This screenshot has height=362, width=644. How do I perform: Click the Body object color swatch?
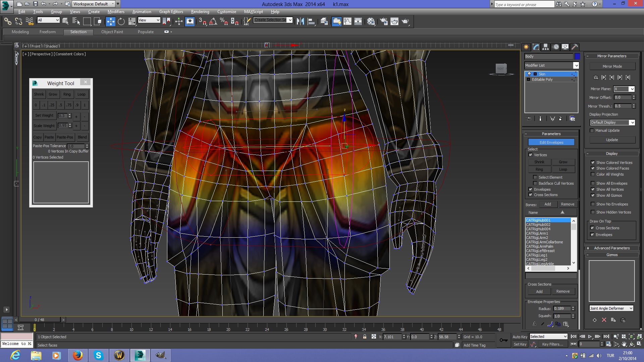[x=577, y=56]
